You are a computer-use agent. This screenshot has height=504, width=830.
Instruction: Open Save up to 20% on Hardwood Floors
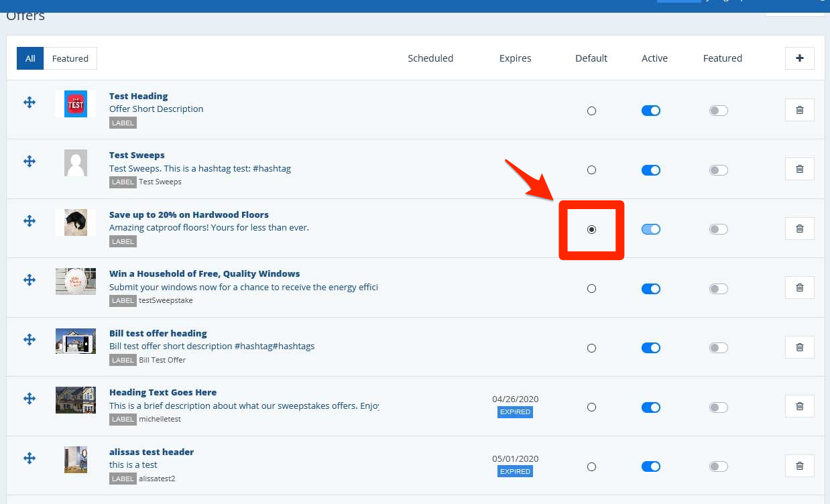pyautogui.click(x=188, y=214)
